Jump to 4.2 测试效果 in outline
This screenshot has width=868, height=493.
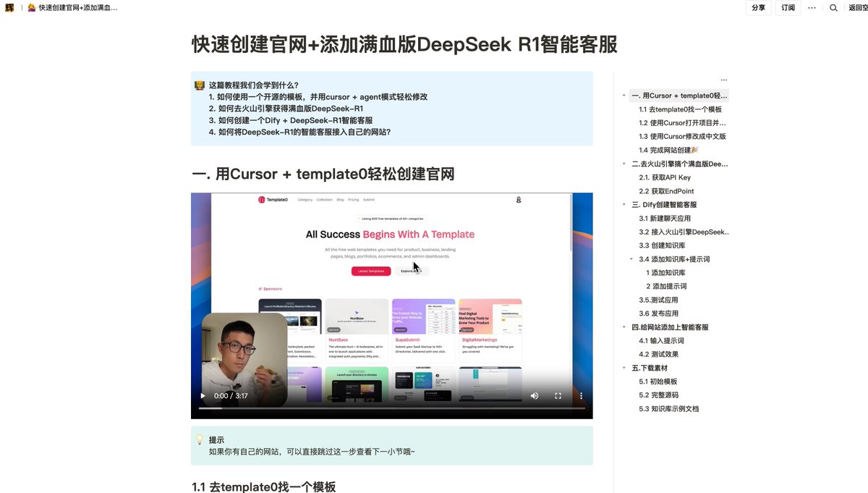(x=658, y=354)
